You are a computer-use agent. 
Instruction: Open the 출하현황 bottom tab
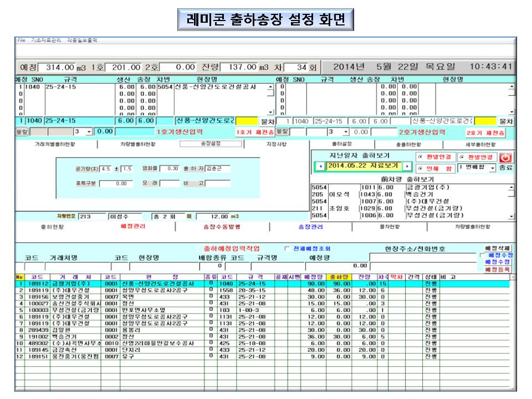(52, 227)
